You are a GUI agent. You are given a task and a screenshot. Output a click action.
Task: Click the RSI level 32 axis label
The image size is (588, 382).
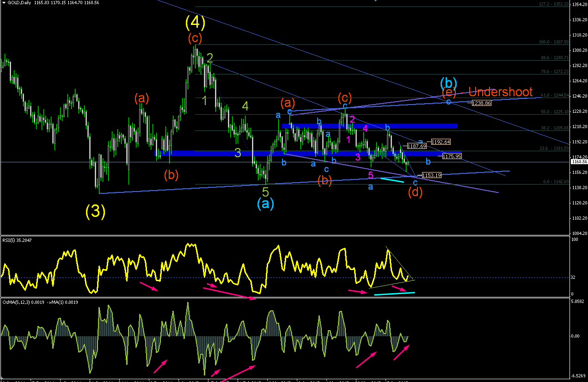tap(573, 277)
